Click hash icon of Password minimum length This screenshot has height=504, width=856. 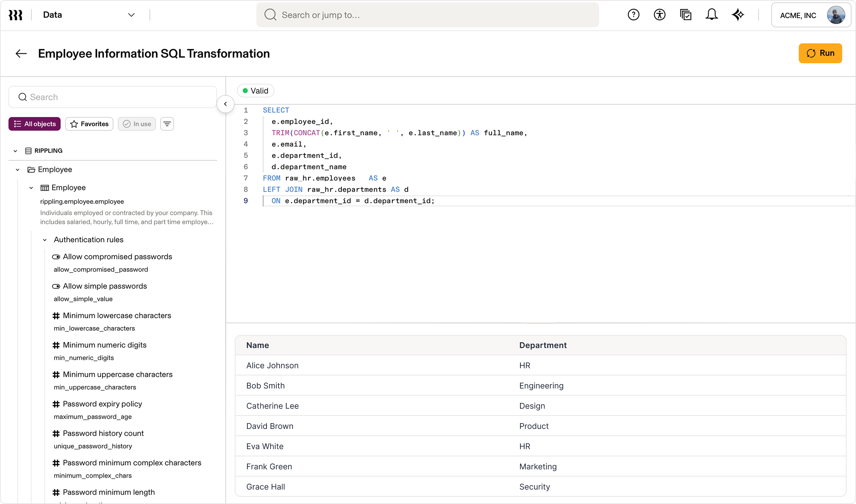[56, 492]
